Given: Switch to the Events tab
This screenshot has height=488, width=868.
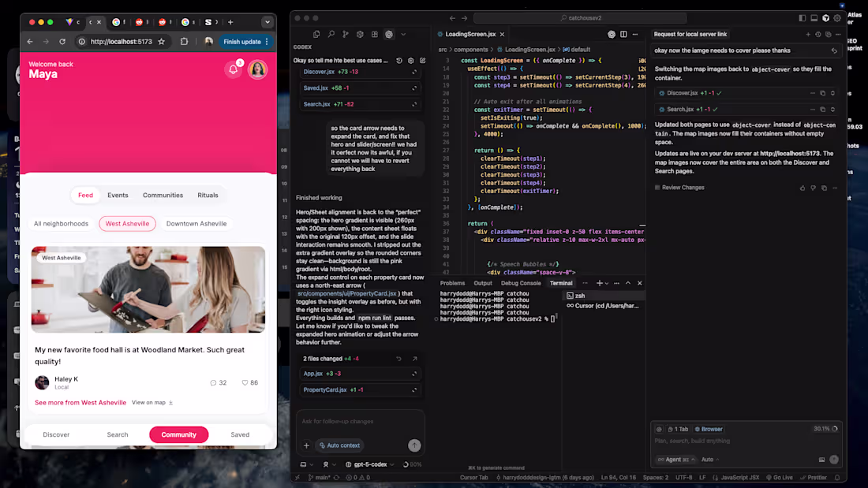Looking at the screenshot, I should pos(118,196).
